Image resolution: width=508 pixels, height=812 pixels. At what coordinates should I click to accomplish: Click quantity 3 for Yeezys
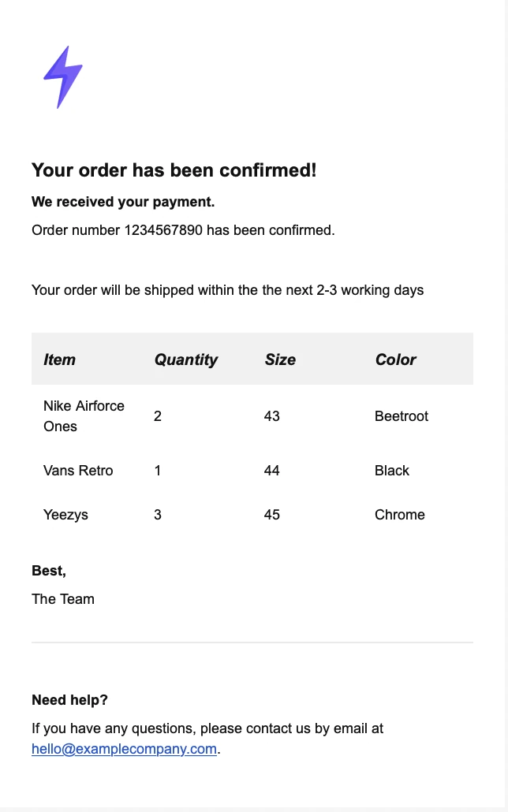158,515
